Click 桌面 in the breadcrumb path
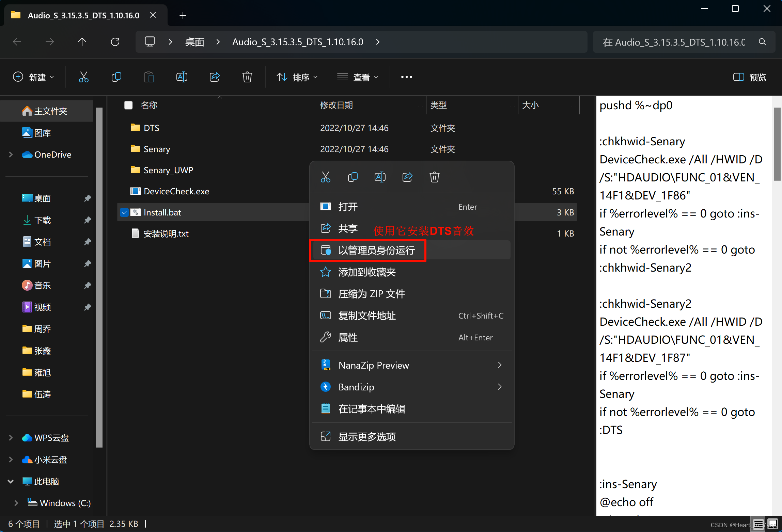782x532 pixels. tap(194, 42)
